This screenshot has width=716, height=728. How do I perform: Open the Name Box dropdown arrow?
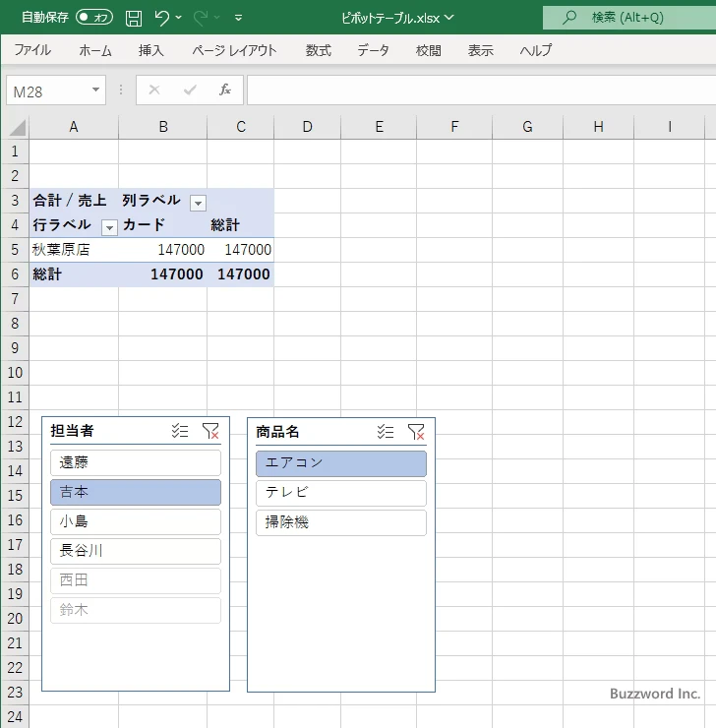tap(96, 91)
